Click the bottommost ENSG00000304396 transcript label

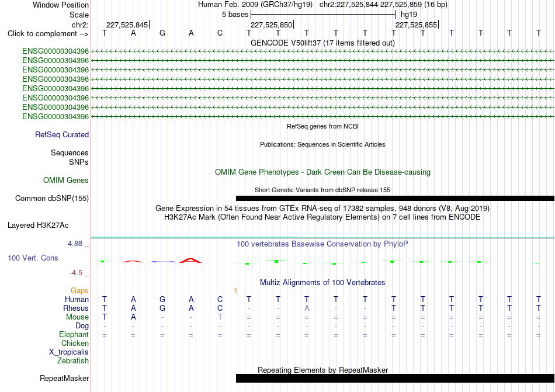tap(56, 116)
